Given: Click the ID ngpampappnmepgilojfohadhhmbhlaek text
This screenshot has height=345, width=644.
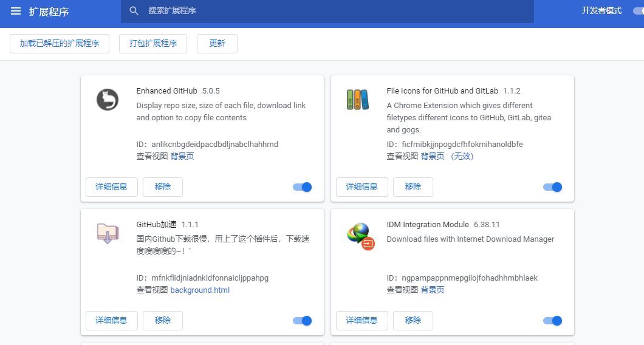Looking at the screenshot, I should [462, 278].
